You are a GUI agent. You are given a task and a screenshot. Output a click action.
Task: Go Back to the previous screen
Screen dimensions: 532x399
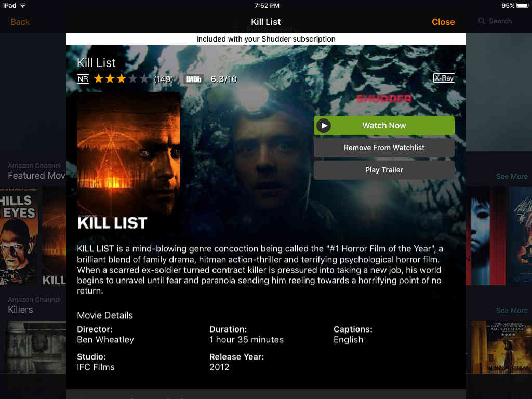pos(20,22)
